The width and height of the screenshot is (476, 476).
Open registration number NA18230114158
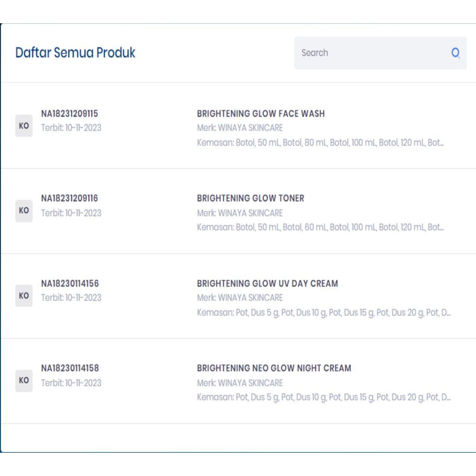click(x=70, y=368)
